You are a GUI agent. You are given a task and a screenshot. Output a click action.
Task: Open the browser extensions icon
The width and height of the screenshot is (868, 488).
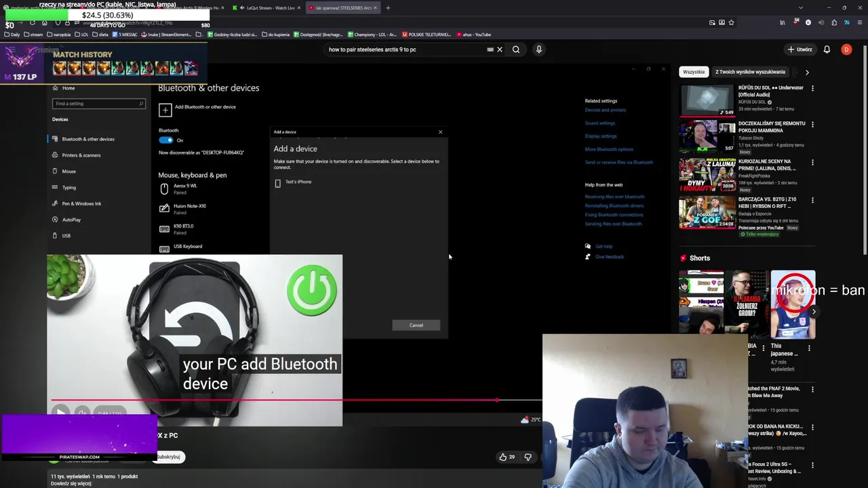click(x=834, y=22)
